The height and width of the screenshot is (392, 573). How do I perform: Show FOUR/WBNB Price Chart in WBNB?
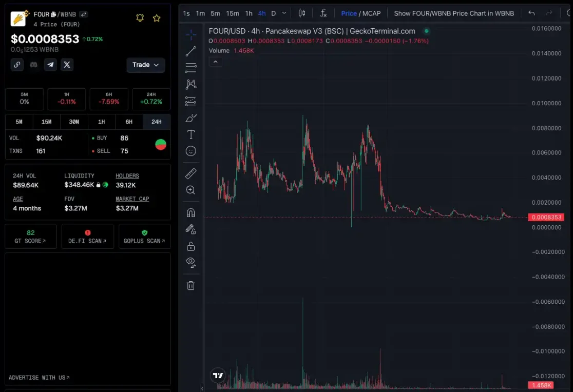454,13
